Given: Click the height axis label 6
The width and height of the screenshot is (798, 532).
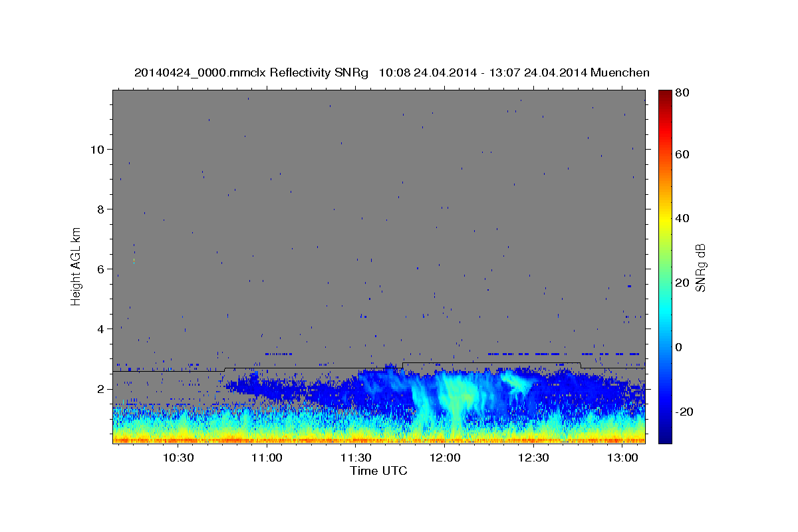Looking at the screenshot, I should [x=100, y=269].
